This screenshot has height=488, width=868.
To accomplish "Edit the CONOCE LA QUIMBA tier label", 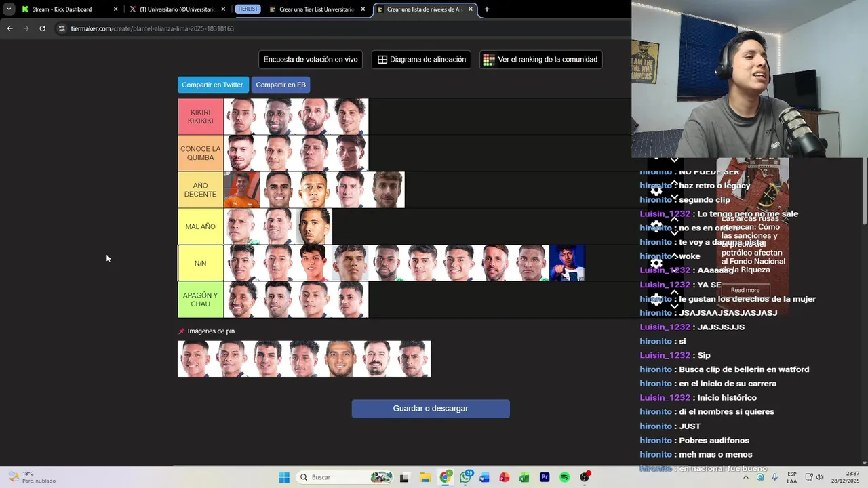I will [x=201, y=153].
